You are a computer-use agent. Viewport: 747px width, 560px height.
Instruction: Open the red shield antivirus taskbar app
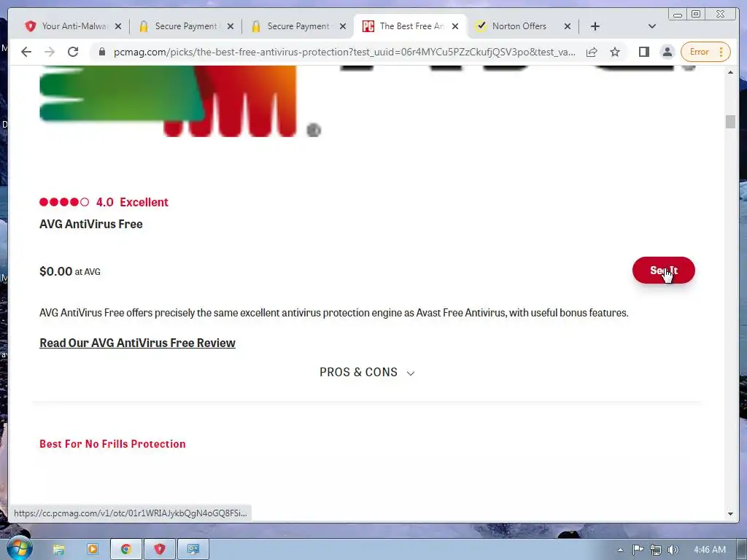point(160,549)
